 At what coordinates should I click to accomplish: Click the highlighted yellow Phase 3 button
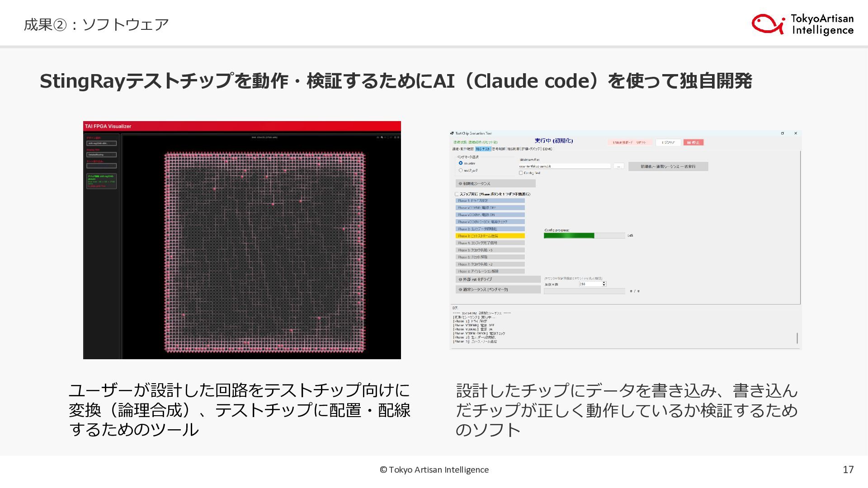point(490,236)
